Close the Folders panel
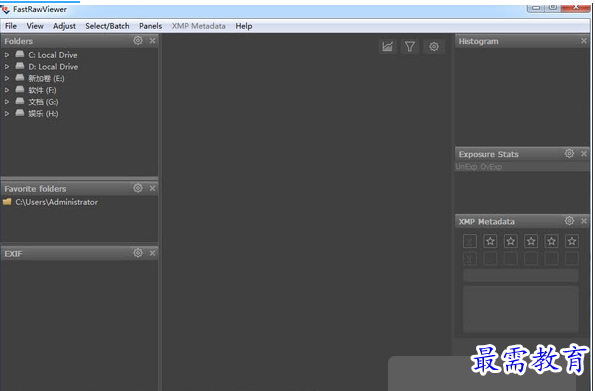The width and height of the screenshot is (595, 391). point(152,40)
